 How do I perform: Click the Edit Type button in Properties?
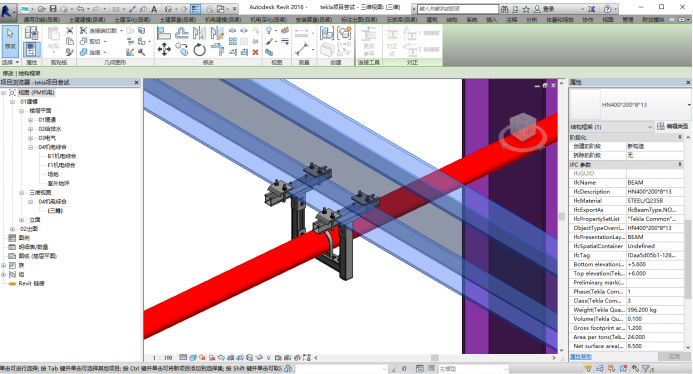tap(673, 126)
